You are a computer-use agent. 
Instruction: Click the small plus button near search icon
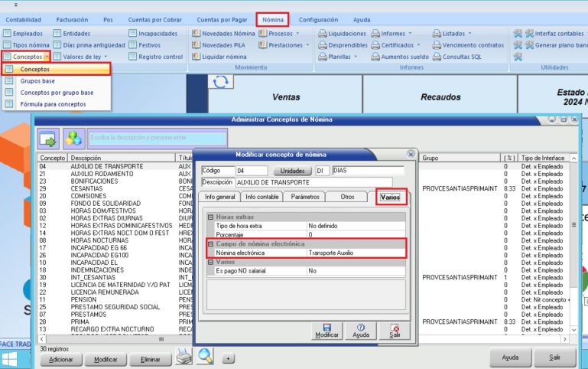click(x=228, y=358)
